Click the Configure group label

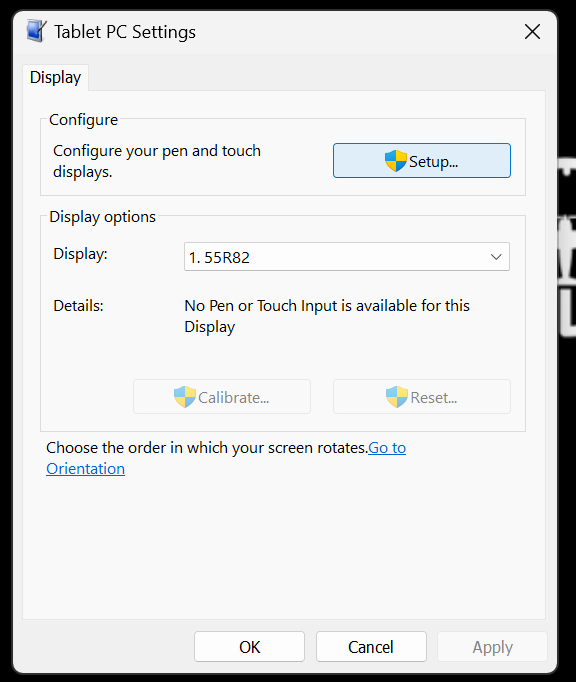click(84, 120)
